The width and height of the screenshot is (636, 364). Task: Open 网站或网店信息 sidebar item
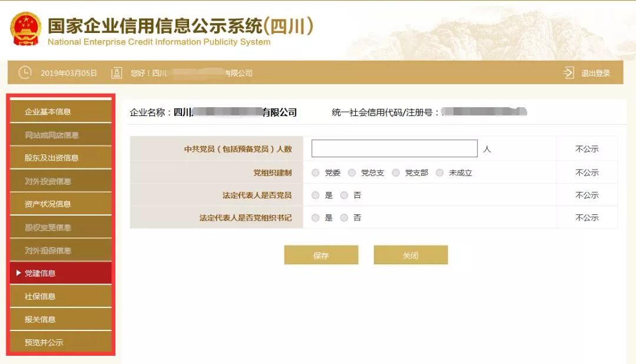tap(61, 135)
